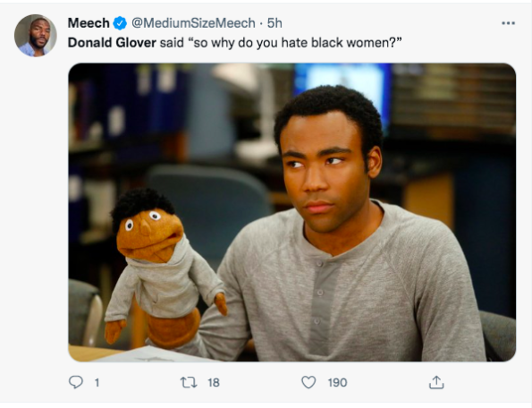The image size is (532, 408).
Task: Like the tweet with the heart icon
Action: [308, 383]
